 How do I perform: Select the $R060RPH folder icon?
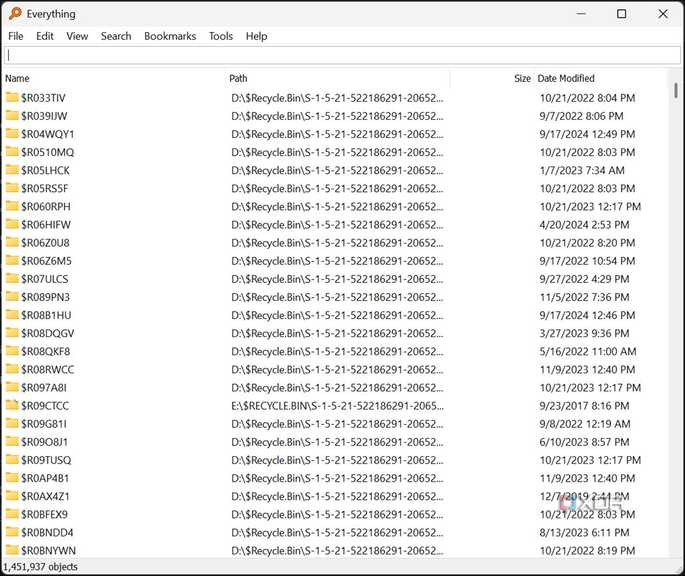tap(12, 206)
